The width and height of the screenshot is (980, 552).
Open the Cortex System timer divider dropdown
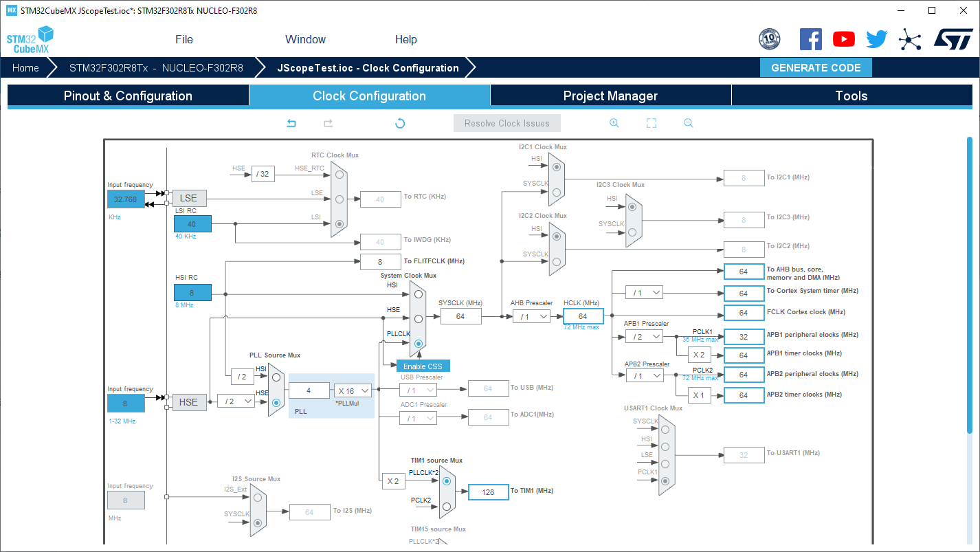point(645,292)
